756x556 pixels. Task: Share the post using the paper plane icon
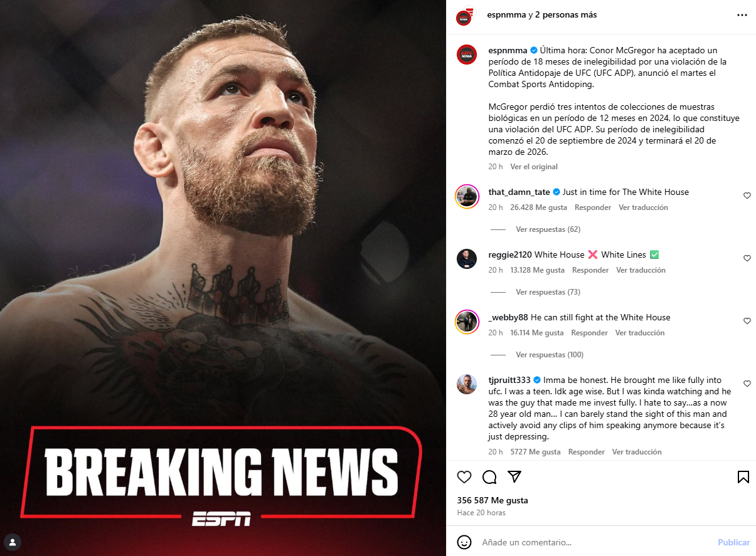[x=514, y=477]
